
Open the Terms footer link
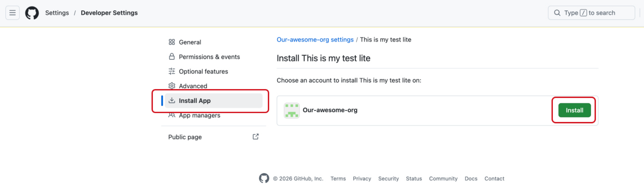tap(338, 178)
